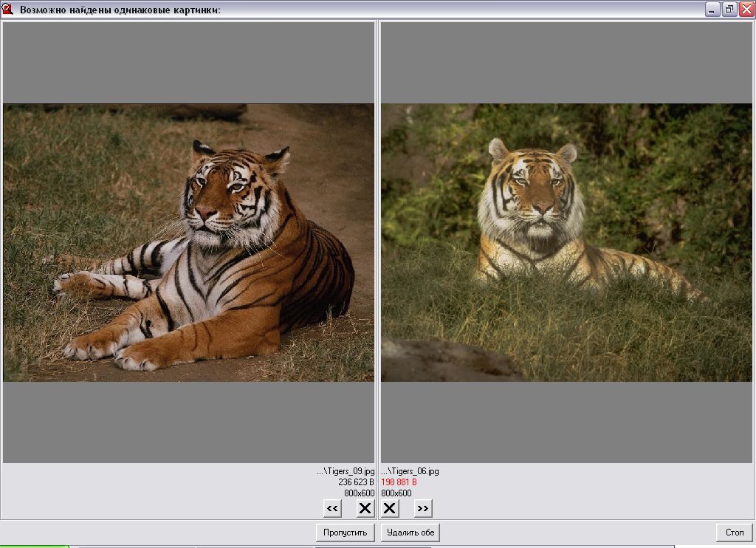756x548 pixels.
Task: Click the app icon in title bar
Action: (8, 10)
